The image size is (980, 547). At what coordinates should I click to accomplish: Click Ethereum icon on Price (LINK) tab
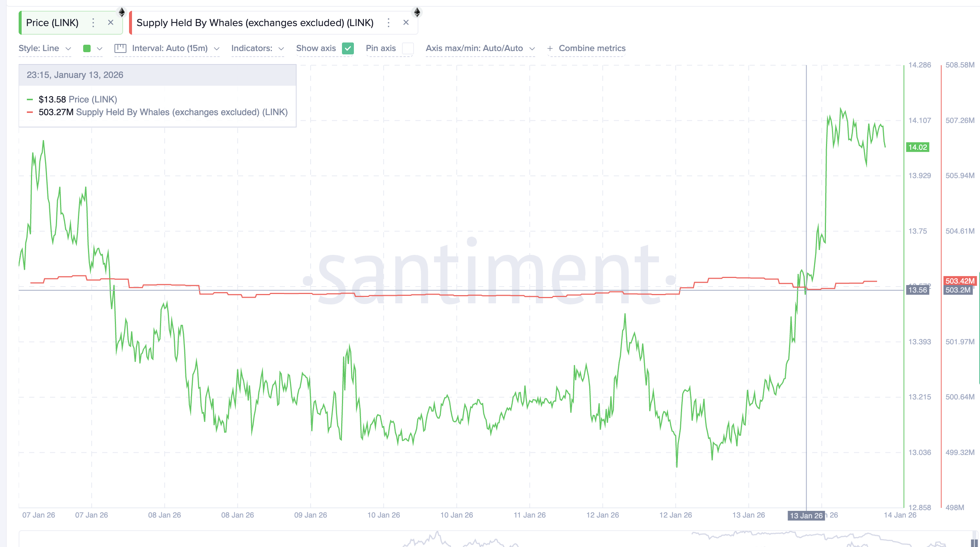point(122,12)
